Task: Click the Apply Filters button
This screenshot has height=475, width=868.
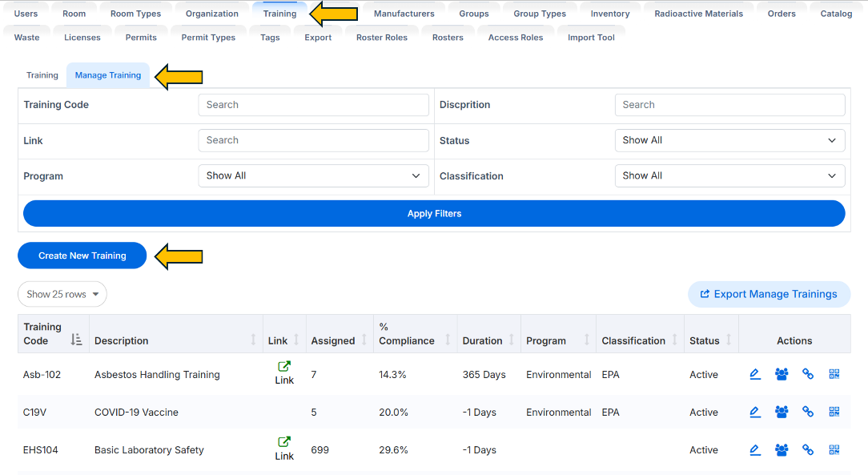Action: (x=434, y=214)
